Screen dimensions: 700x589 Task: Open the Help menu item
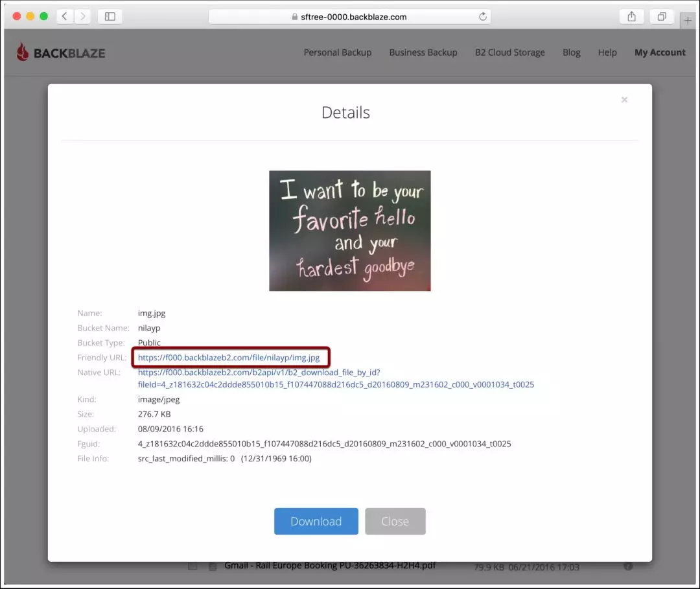[607, 52]
